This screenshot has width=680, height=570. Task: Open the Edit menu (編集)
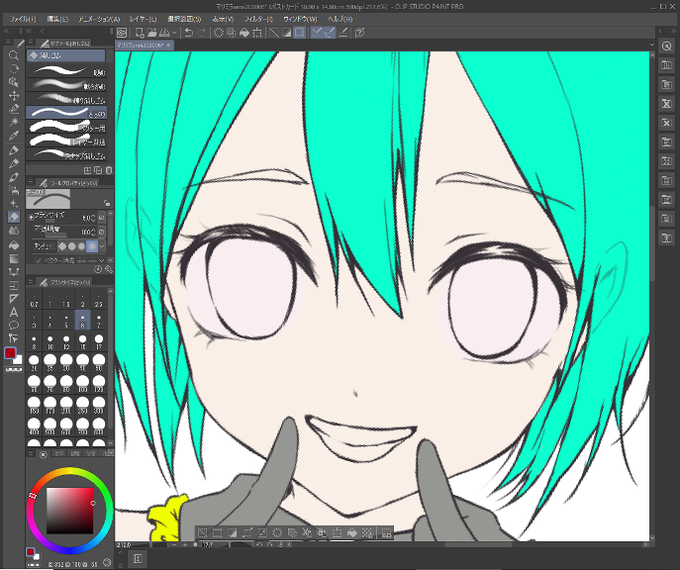(x=57, y=19)
